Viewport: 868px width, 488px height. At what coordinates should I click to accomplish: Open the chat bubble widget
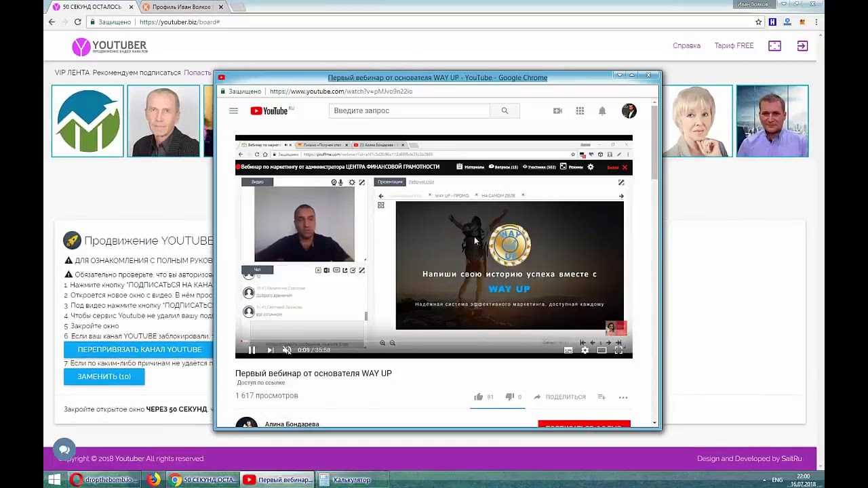click(x=64, y=449)
